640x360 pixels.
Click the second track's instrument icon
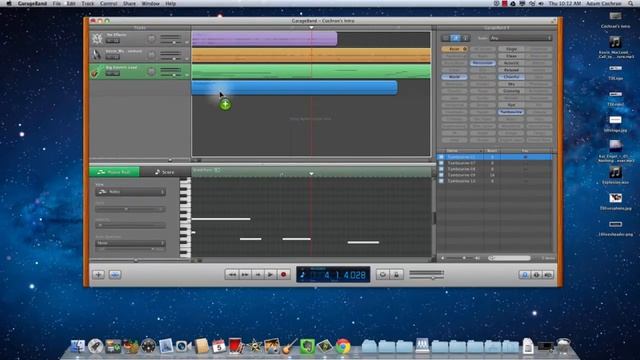point(96,54)
